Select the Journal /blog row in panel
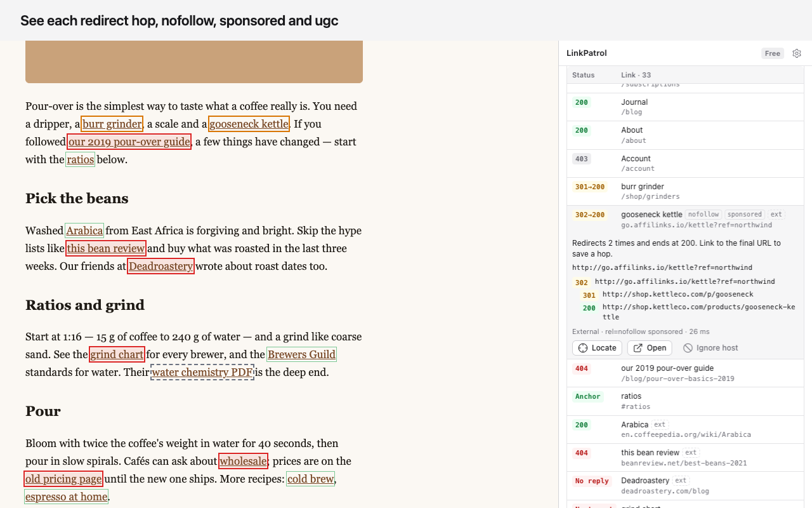Viewport: 812px width, 508px height. (685, 107)
